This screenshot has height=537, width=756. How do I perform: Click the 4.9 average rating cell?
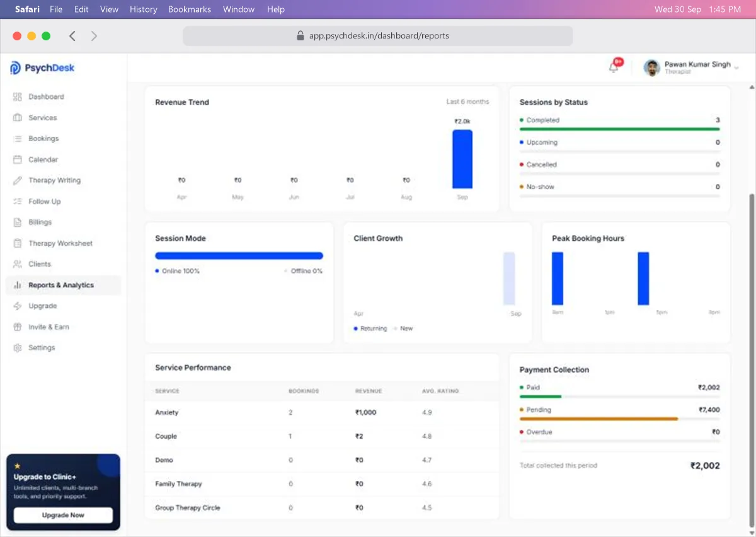(427, 412)
